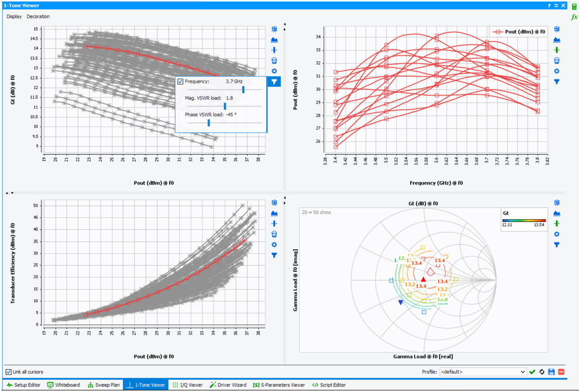Click the left-pointing splitter arrow beside the Transducer Efficiency plot
The width and height of the screenshot is (579, 392).
pyautogui.click(x=285, y=198)
